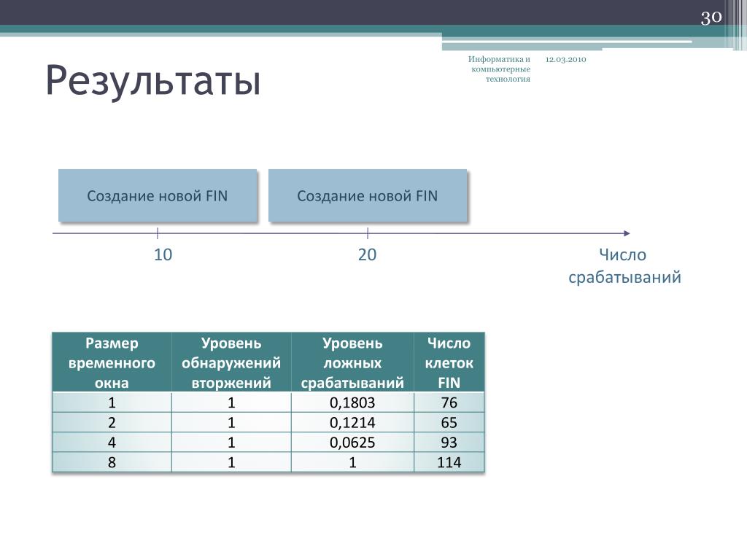Click the FIN cell count 76
This screenshot has height=560, width=747.
[x=449, y=402]
